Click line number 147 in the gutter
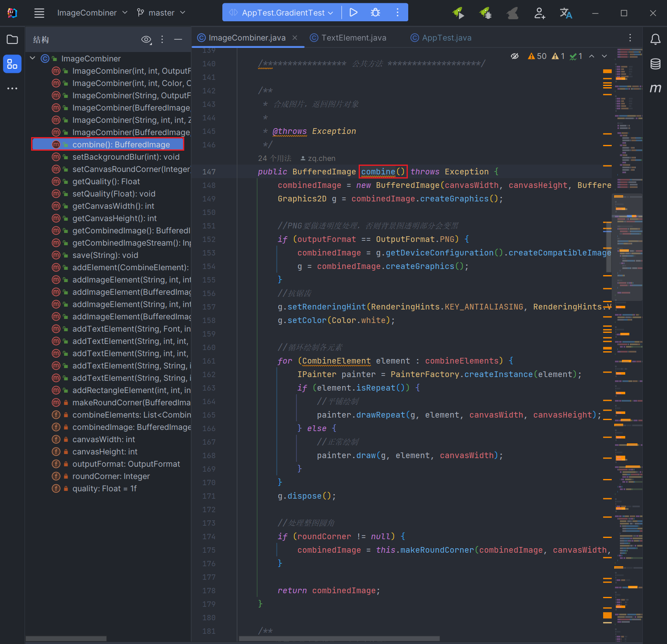Image resolution: width=667 pixels, height=644 pixels. click(x=209, y=172)
